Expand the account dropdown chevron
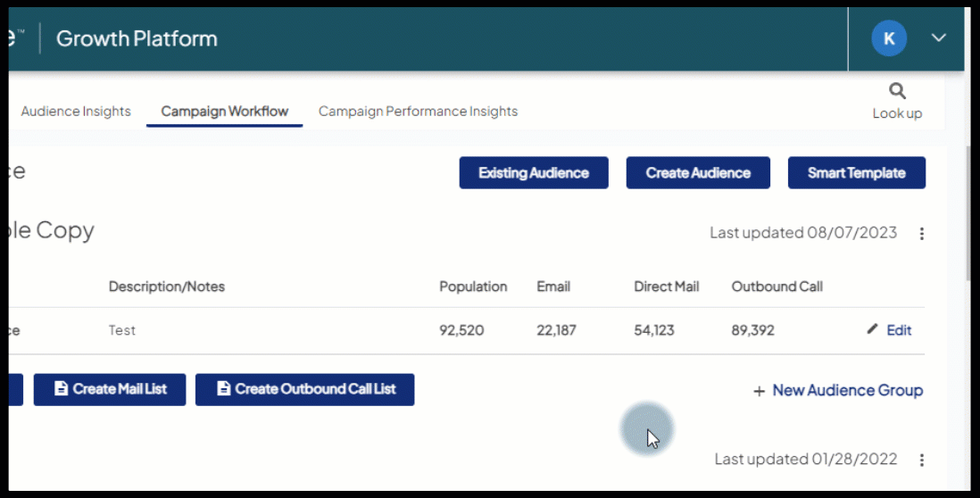The height and width of the screenshot is (498, 980). pyautogui.click(x=938, y=38)
